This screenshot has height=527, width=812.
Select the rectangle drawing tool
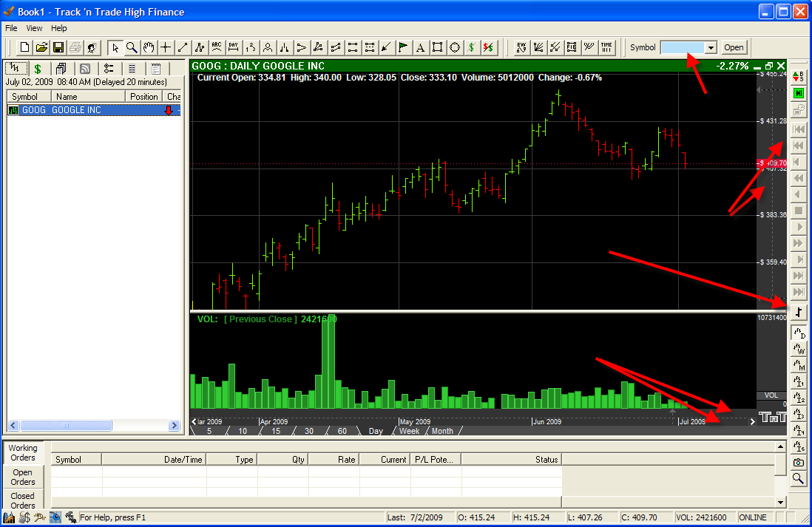pyautogui.click(x=437, y=47)
